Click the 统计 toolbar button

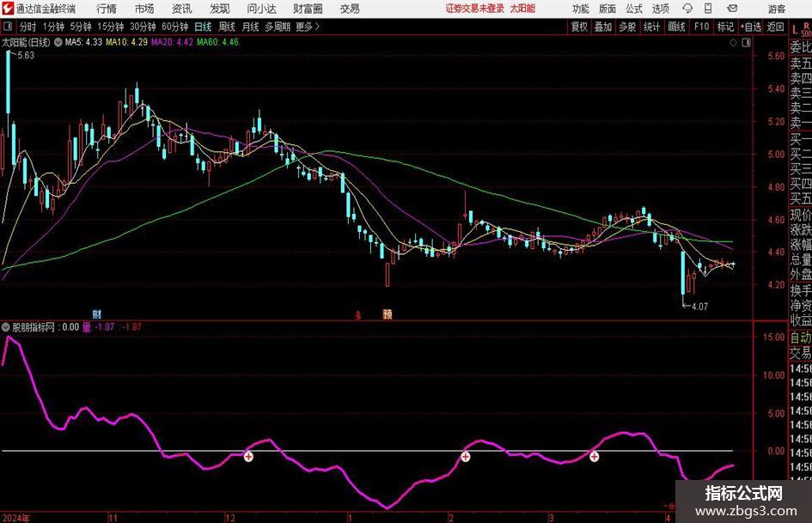(x=651, y=27)
